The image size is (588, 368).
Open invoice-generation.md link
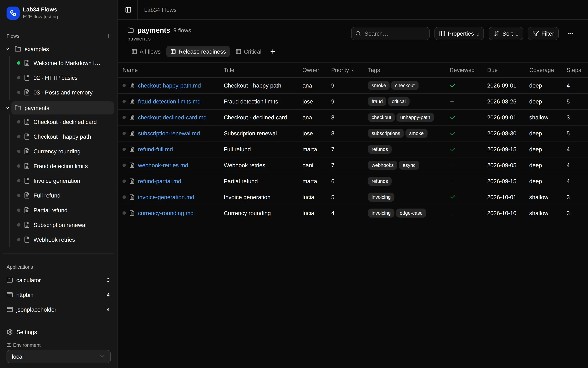(x=166, y=197)
